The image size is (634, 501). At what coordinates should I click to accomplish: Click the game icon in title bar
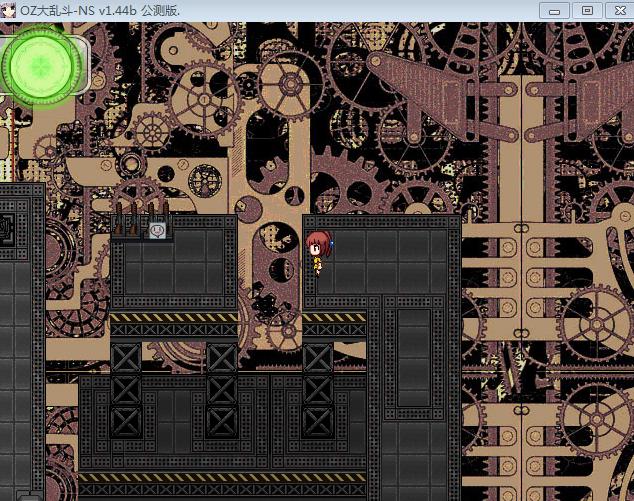pos(8,10)
